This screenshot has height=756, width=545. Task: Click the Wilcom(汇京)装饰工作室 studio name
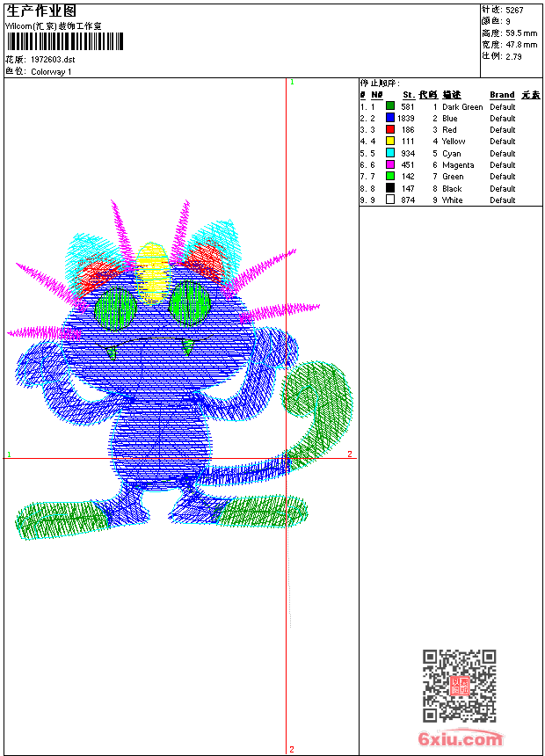pyautogui.click(x=54, y=26)
